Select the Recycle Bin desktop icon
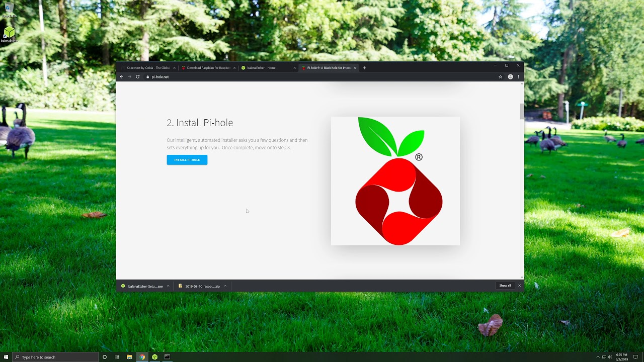This screenshot has width=644, height=362. (x=9, y=10)
